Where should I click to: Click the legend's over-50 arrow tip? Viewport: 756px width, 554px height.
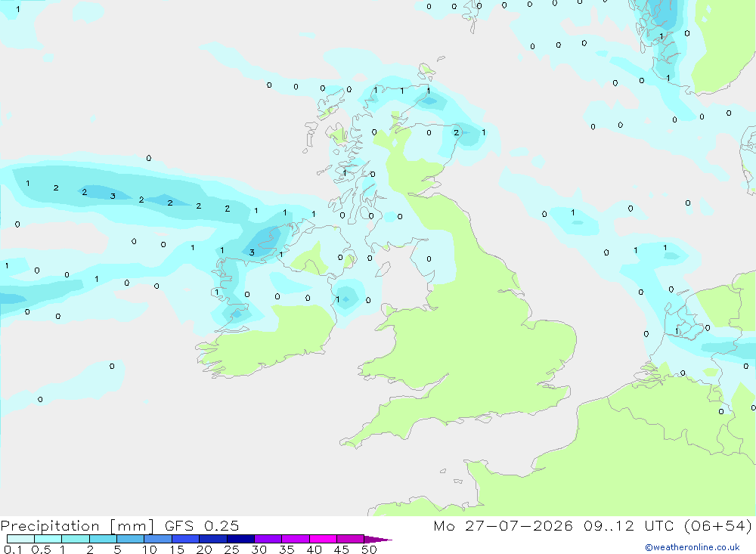(378, 540)
